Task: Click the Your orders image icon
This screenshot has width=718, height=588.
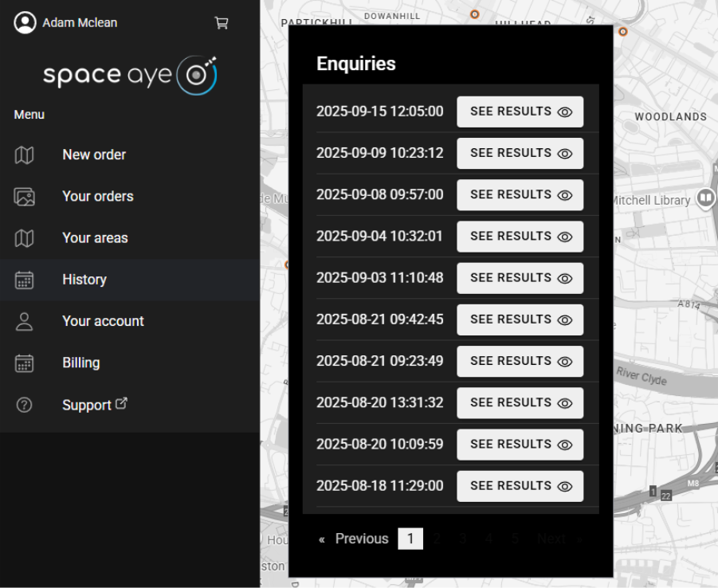Action: click(25, 196)
